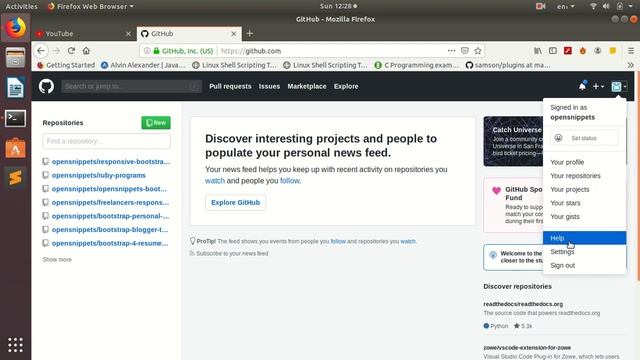Open Ubuntu Activities overview
640x360 pixels.
click(21, 6)
